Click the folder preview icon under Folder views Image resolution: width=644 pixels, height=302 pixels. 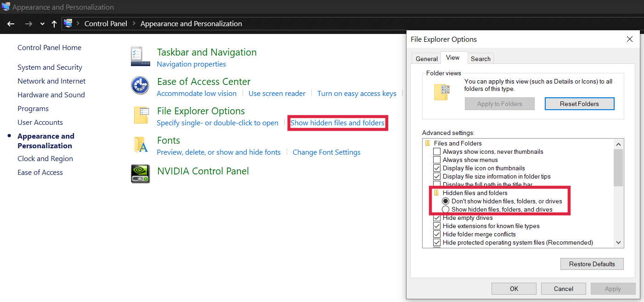(x=442, y=91)
